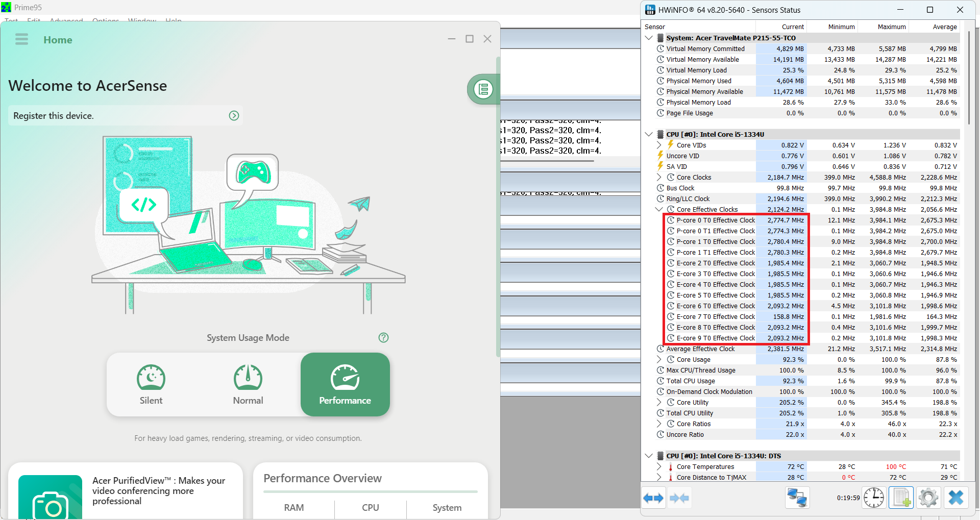Select Max CPU/Thread Usage row
The image size is (980, 520).
(808, 370)
